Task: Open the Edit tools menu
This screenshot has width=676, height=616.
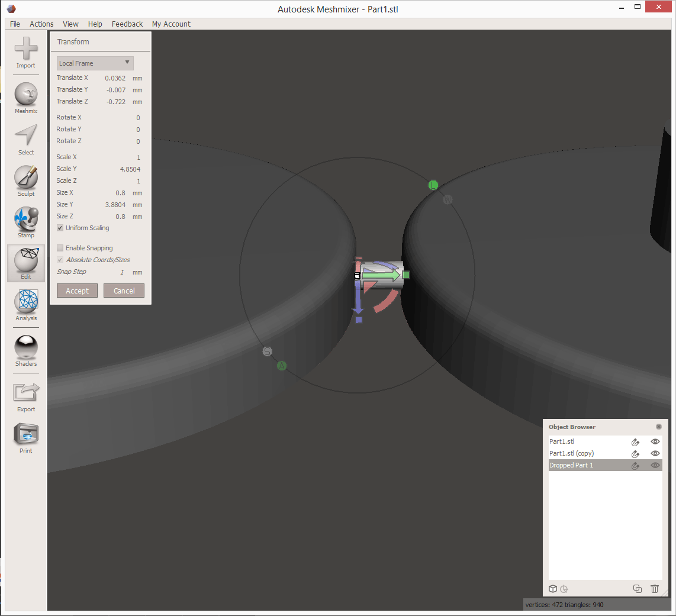Action: tap(26, 264)
